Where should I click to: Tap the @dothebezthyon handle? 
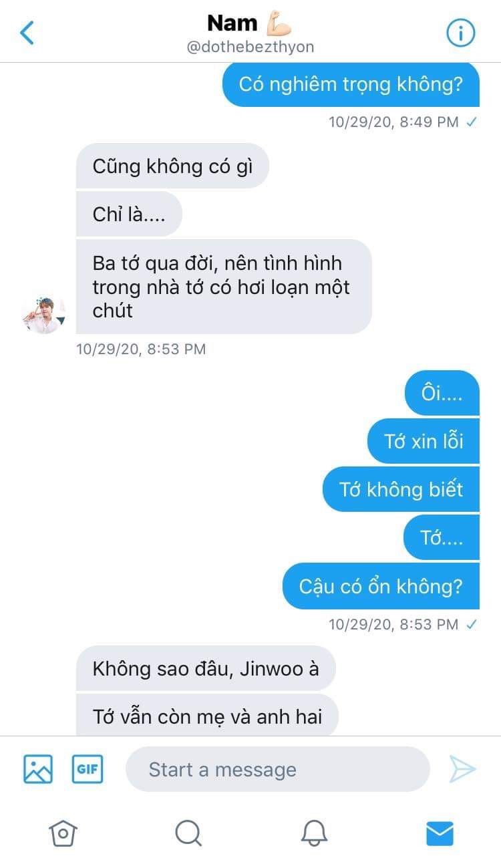click(251, 47)
